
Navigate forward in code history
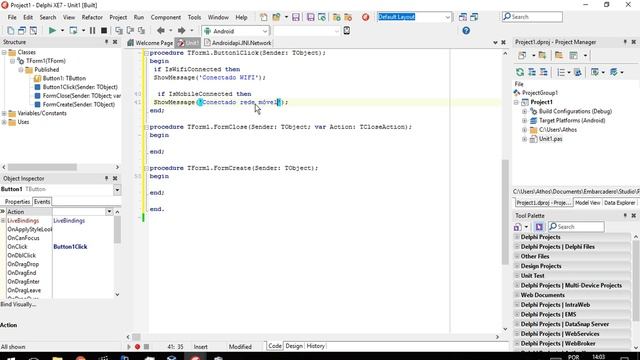181,31
